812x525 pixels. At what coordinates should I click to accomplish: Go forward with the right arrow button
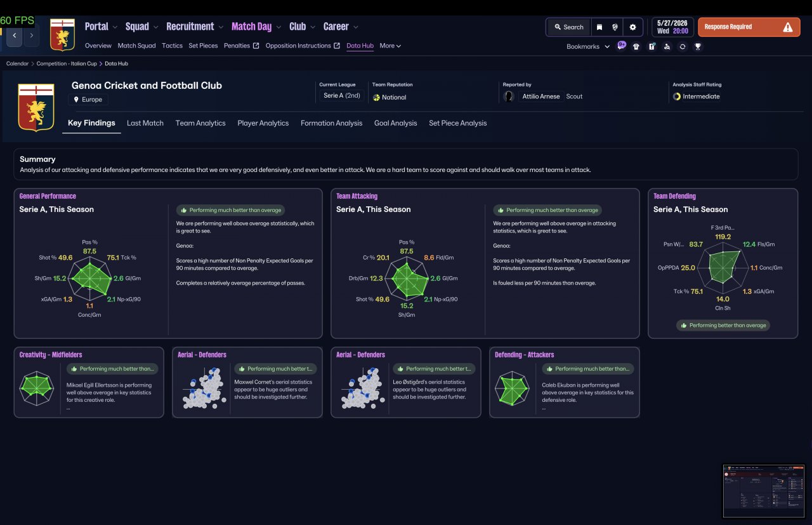(x=31, y=36)
